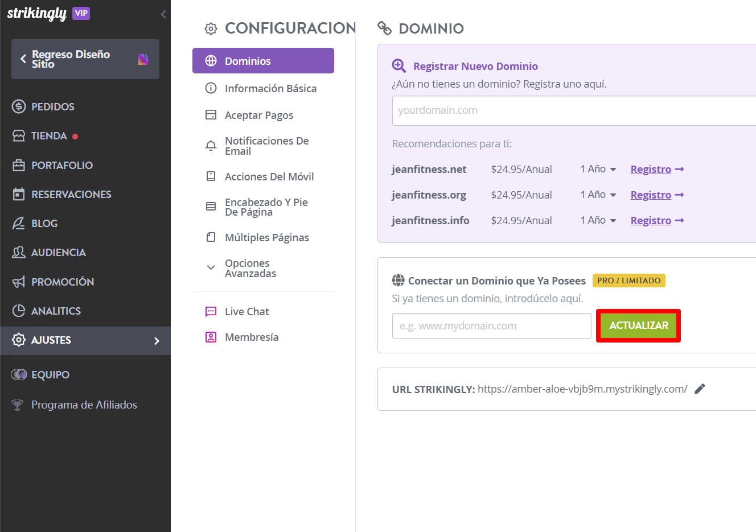Click the Portafolio briefcase icon
This screenshot has width=756, height=532.
pyautogui.click(x=19, y=165)
